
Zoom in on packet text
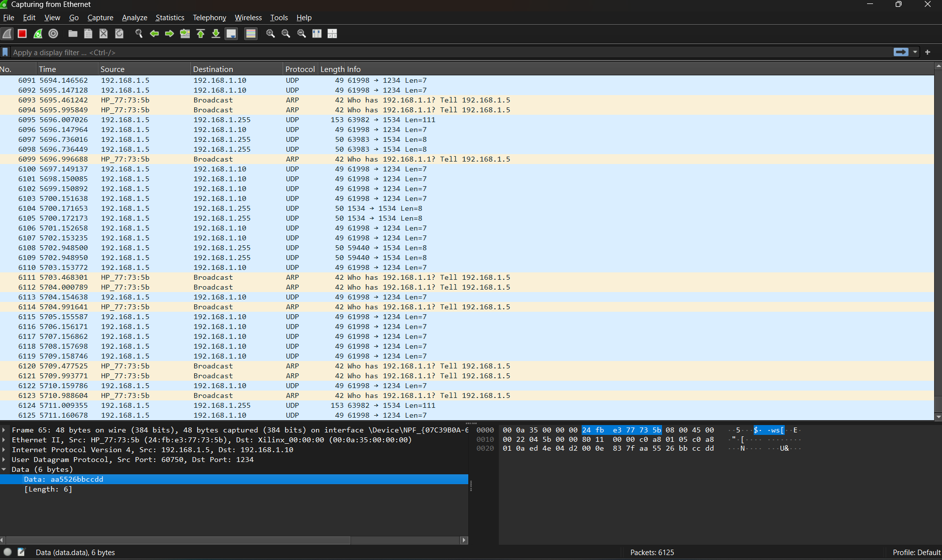point(271,33)
